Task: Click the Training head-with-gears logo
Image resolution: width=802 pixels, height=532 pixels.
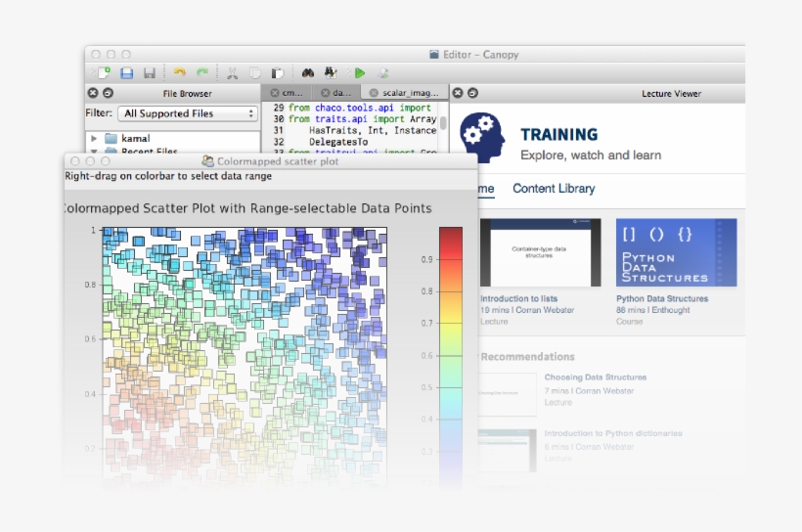Action: pyautogui.click(x=482, y=137)
